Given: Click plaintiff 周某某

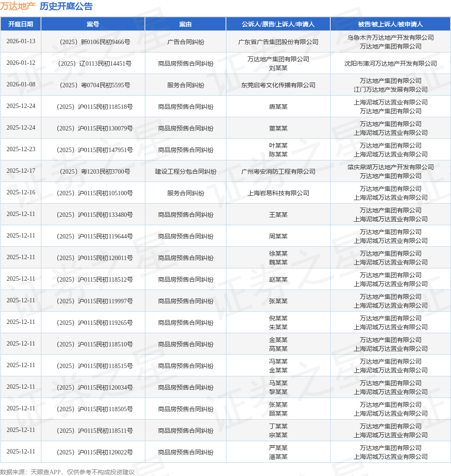Looking at the screenshot, I should [x=278, y=236].
